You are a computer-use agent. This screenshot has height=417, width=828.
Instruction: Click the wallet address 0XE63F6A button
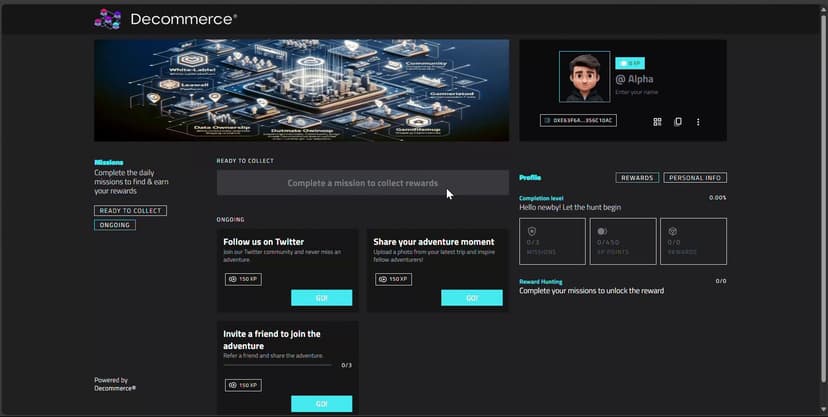578,120
